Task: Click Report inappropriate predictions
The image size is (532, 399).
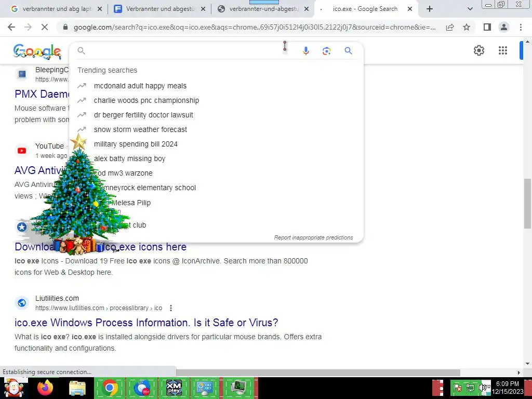Action: coord(313,237)
